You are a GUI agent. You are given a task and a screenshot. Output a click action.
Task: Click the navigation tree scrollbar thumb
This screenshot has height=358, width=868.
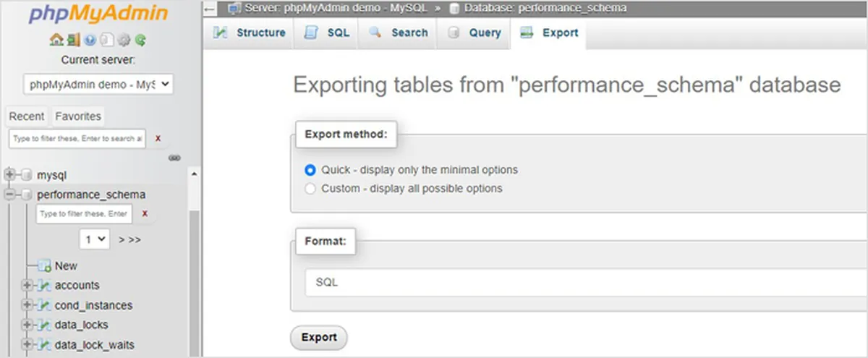[x=194, y=282]
